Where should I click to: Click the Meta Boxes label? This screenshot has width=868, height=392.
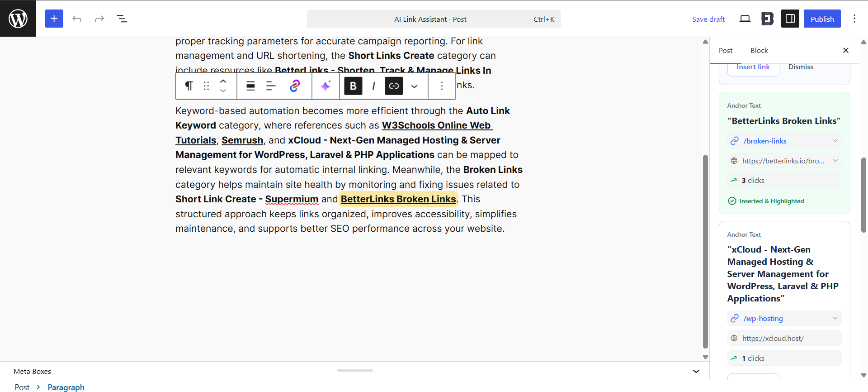tap(33, 371)
